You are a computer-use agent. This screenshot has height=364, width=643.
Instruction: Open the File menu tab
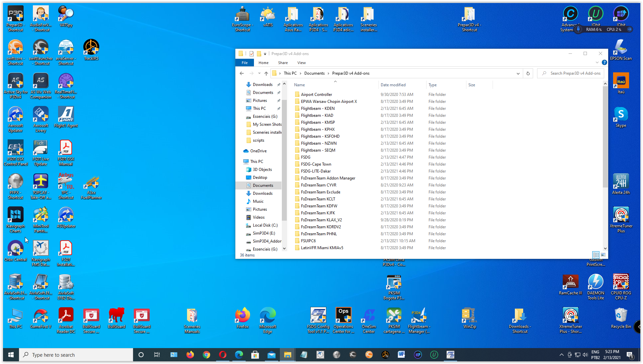[x=244, y=63]
